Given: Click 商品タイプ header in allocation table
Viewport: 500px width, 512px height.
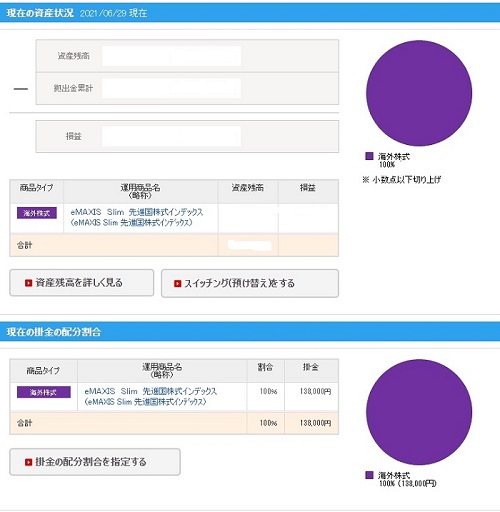Looking at the screenshot, I should (x=43, y=370).
